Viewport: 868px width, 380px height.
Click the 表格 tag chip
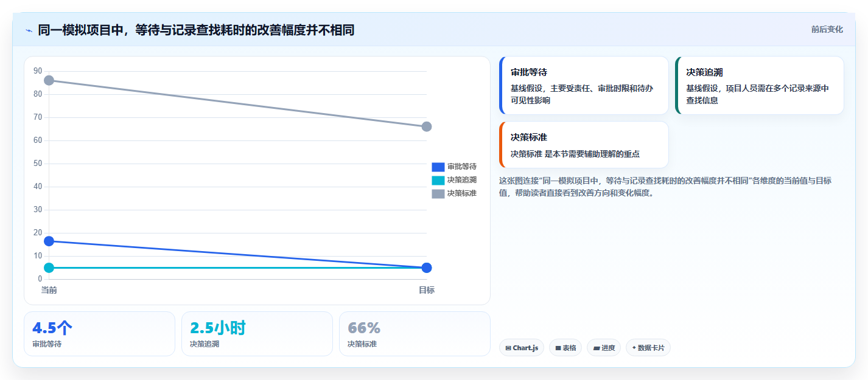click(565, 348)
